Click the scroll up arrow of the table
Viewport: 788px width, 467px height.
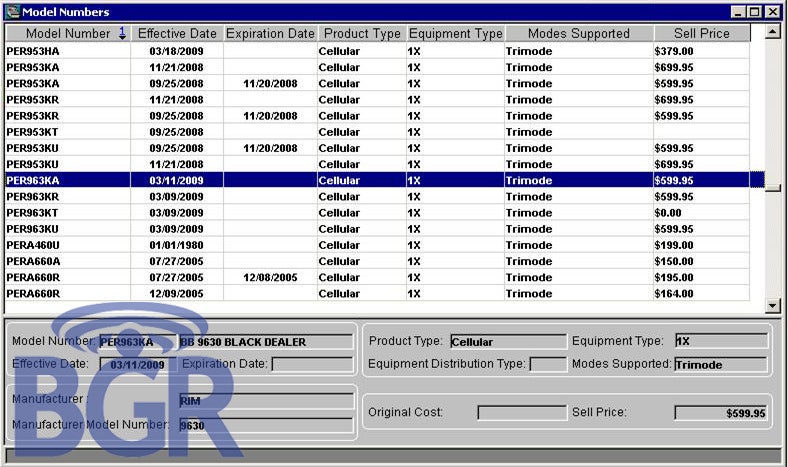coord(772,32)
